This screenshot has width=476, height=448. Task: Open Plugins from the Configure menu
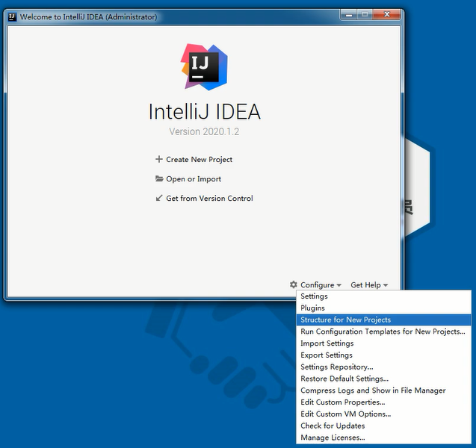(384, 308)
